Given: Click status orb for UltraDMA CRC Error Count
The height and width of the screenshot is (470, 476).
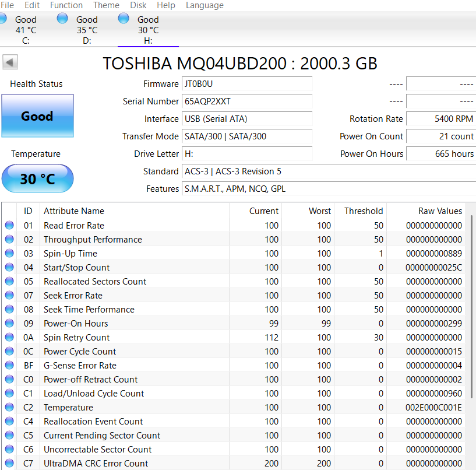Looking at the screenshot, I should 9,462.
